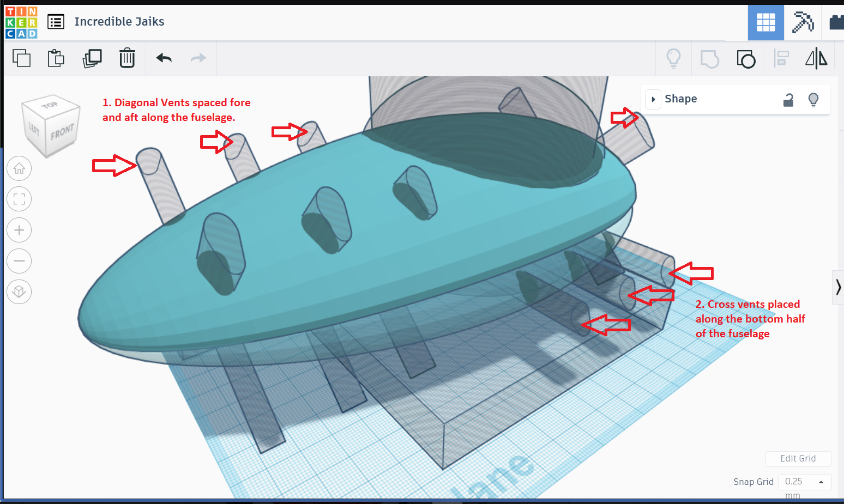The image size is (844, 504).
Task: Click the FRONT face of view cube
Action: (x=62, y=131)
